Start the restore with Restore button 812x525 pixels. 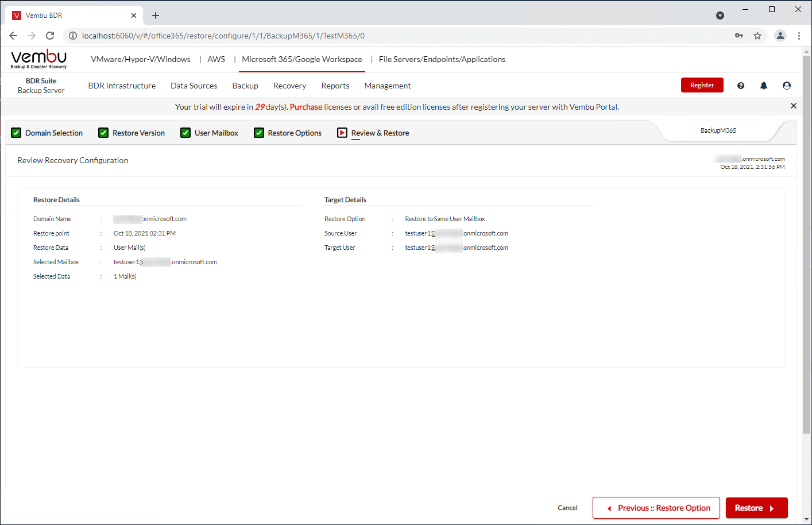(x=757, y=508)
